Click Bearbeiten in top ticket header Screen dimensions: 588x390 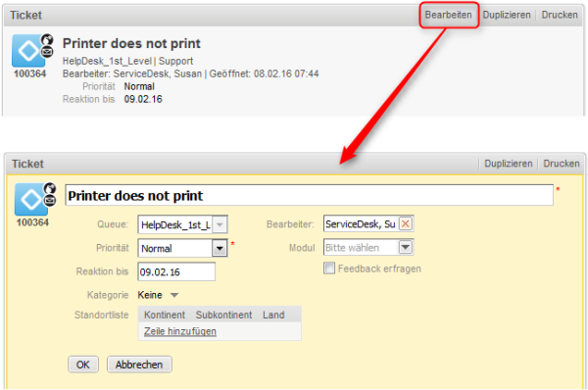[x=448, y=15]
